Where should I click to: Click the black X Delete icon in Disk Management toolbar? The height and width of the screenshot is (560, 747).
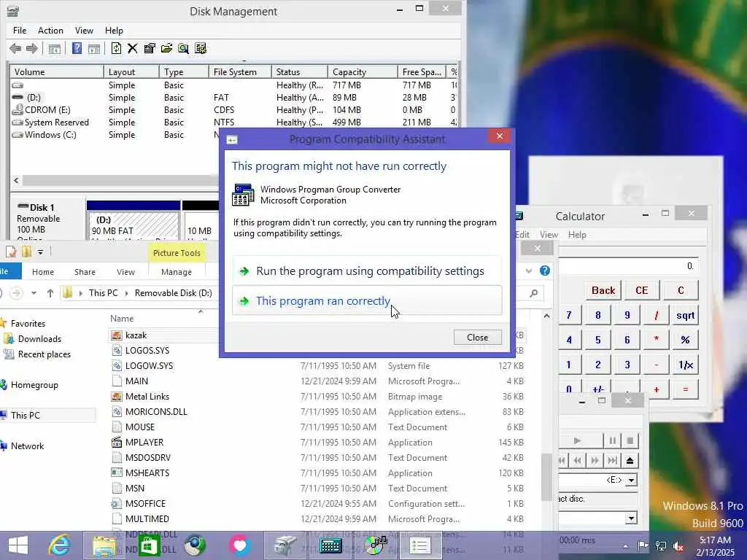point(133,48)
